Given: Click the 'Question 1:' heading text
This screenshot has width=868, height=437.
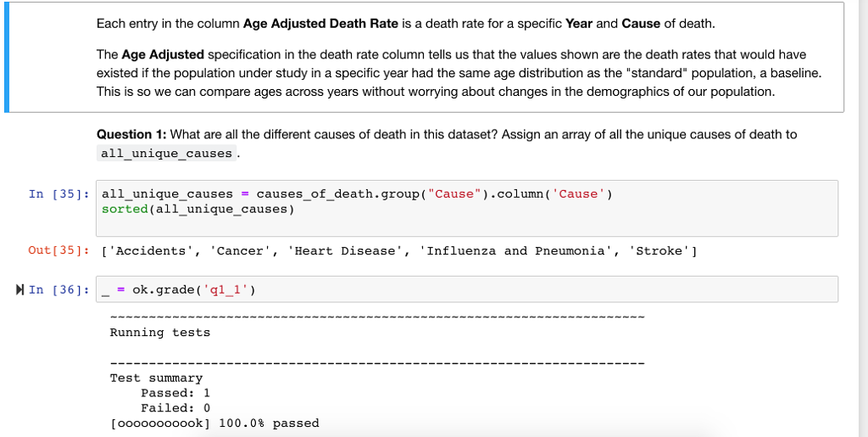Looking at the screenshot, I should (x=131, y=134).
